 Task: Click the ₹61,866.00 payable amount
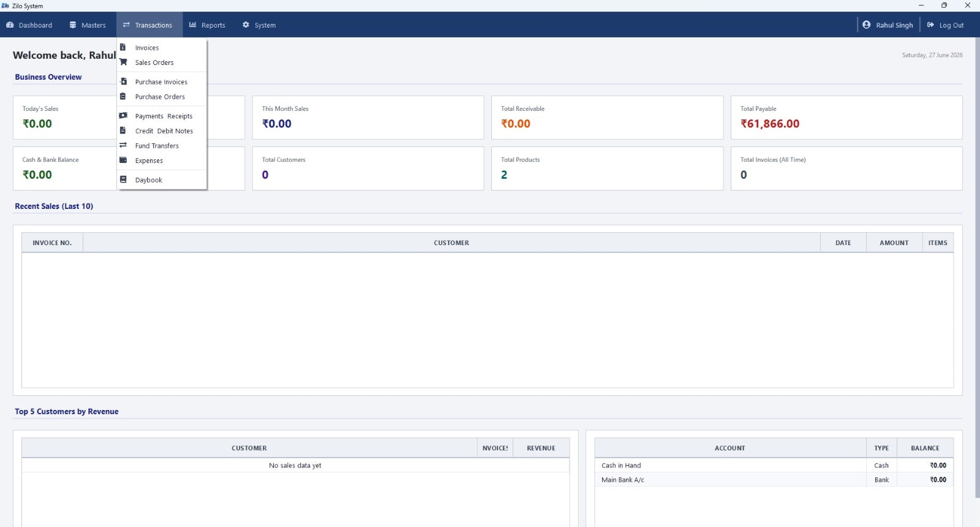(770, 123)
